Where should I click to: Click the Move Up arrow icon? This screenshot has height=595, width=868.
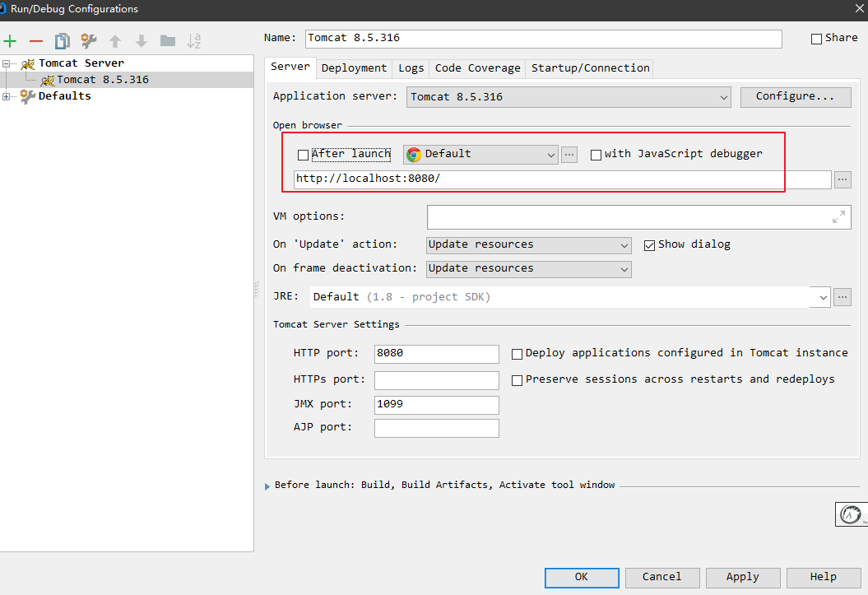pyautogui.click(x=115, y=41)
